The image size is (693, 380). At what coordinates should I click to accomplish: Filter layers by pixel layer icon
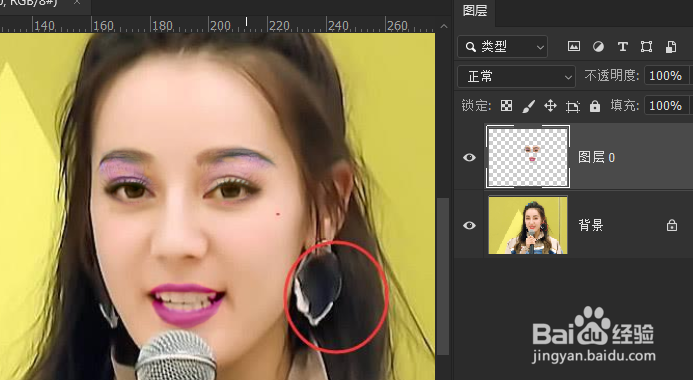[x=574, y=46]
